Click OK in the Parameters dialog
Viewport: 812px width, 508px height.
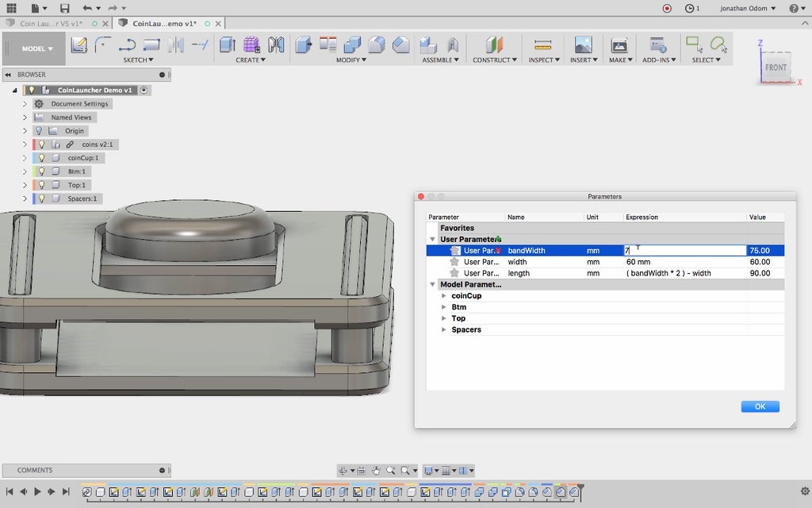coord(760,406)
